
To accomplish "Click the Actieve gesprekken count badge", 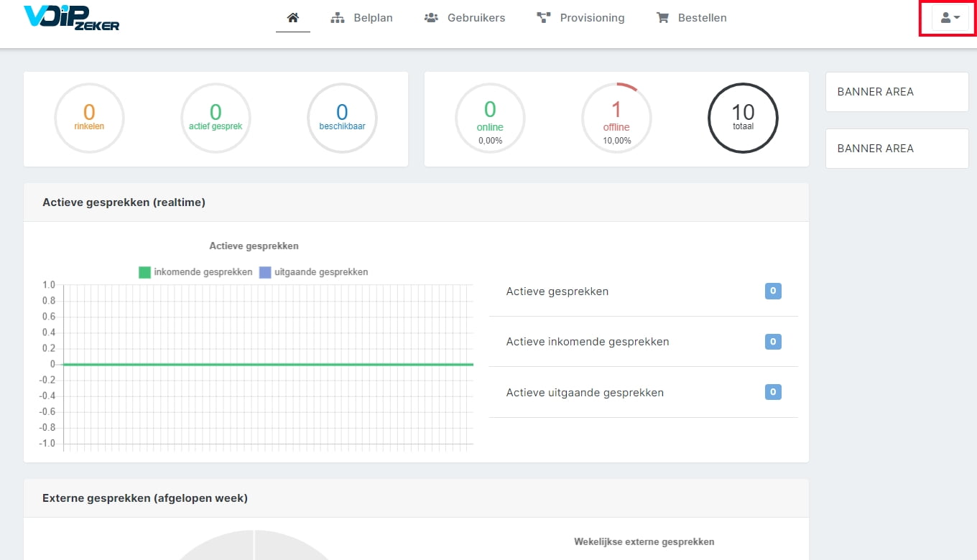I will 773,291.
